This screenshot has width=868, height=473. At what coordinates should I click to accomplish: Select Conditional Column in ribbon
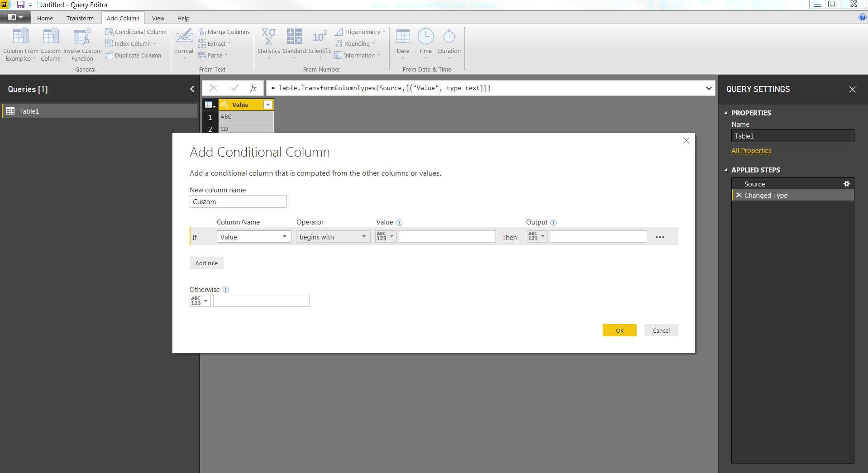coord(136,32)
